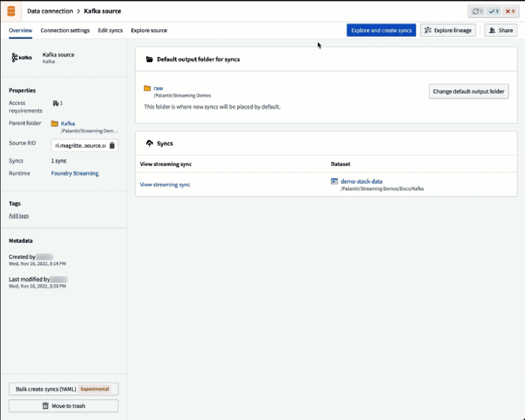Click the Explore lineage button

tap(448, 30)
